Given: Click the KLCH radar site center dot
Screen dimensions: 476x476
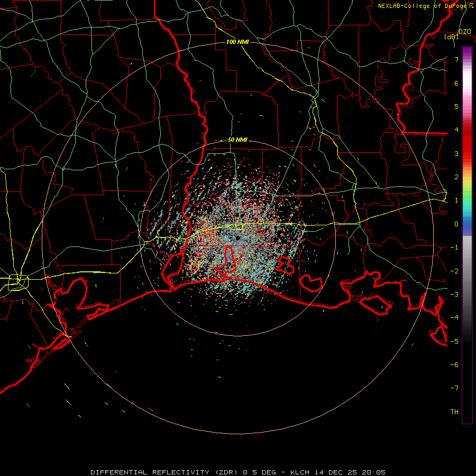Looking at the screenshot, I should pyautogui.click(x=238, y=238).
